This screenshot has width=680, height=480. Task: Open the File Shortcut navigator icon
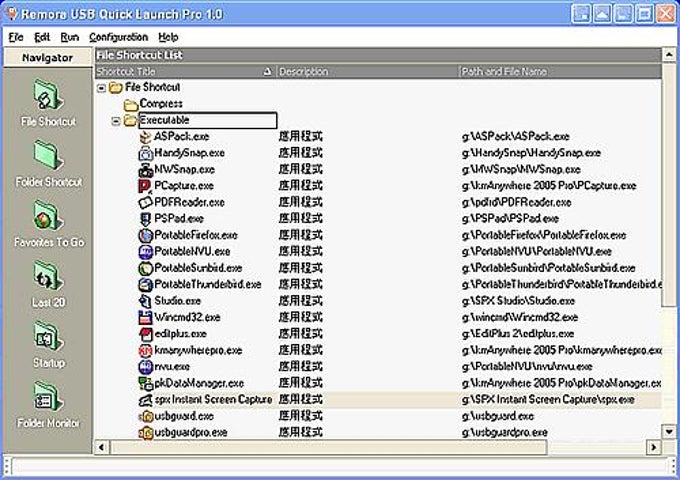(48, 95)
